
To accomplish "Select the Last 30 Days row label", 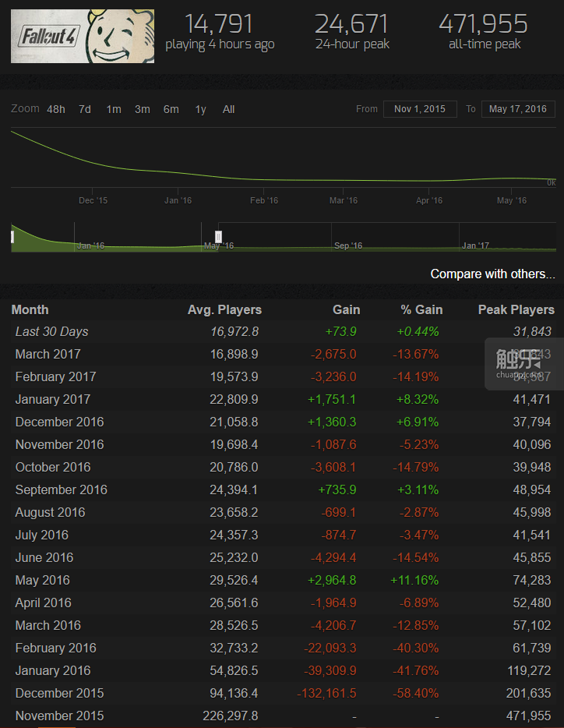I will click(x=51, y=331).
